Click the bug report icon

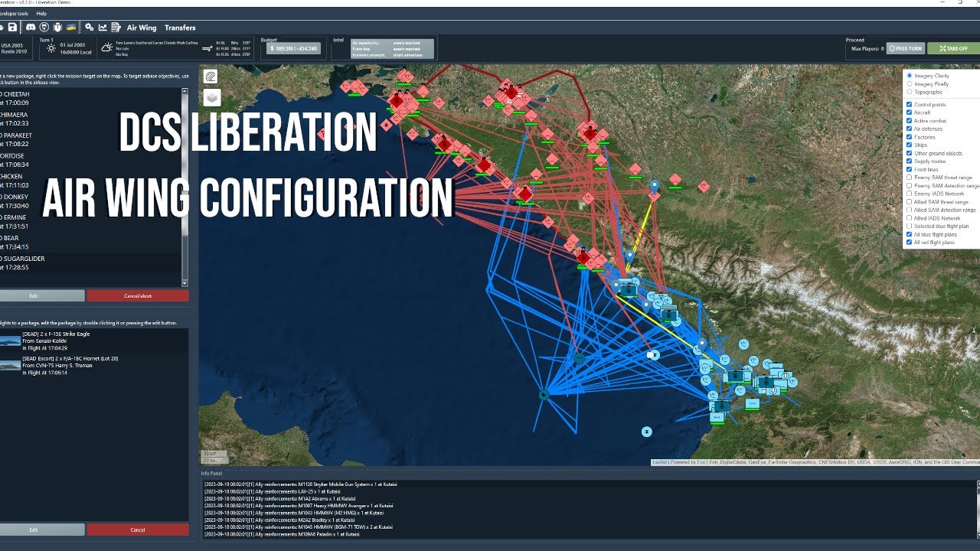pyautogui.click(x=57, y=28)
